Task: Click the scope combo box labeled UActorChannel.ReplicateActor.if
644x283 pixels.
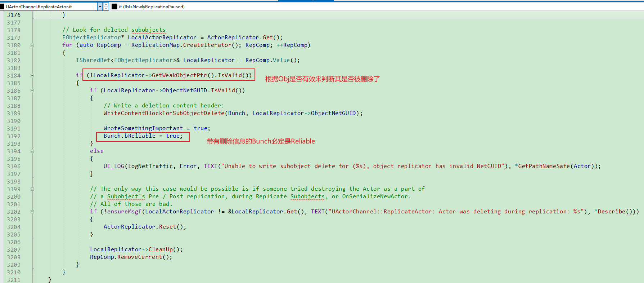Action: [x=51, y=6]
